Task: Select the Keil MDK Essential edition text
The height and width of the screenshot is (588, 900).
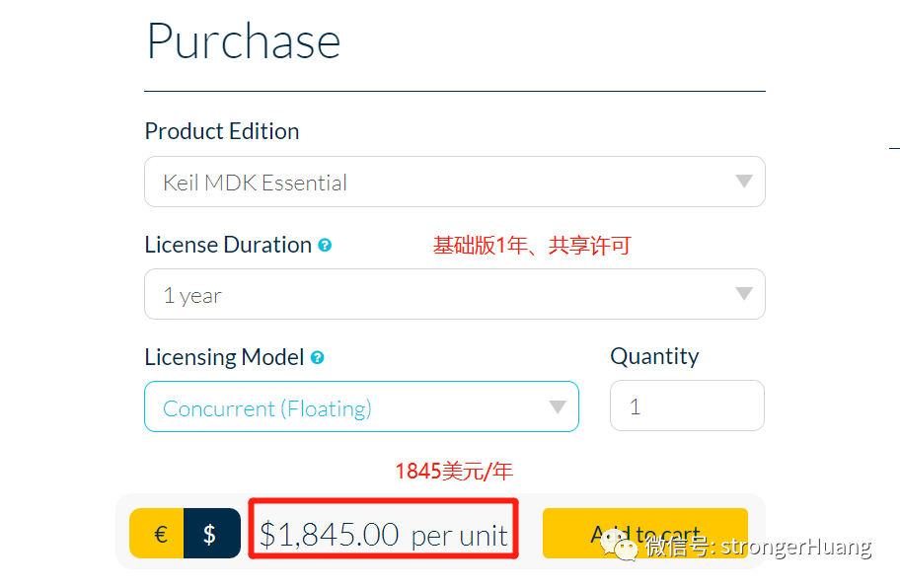Action: pyautogui.click(x=255, y=183)
